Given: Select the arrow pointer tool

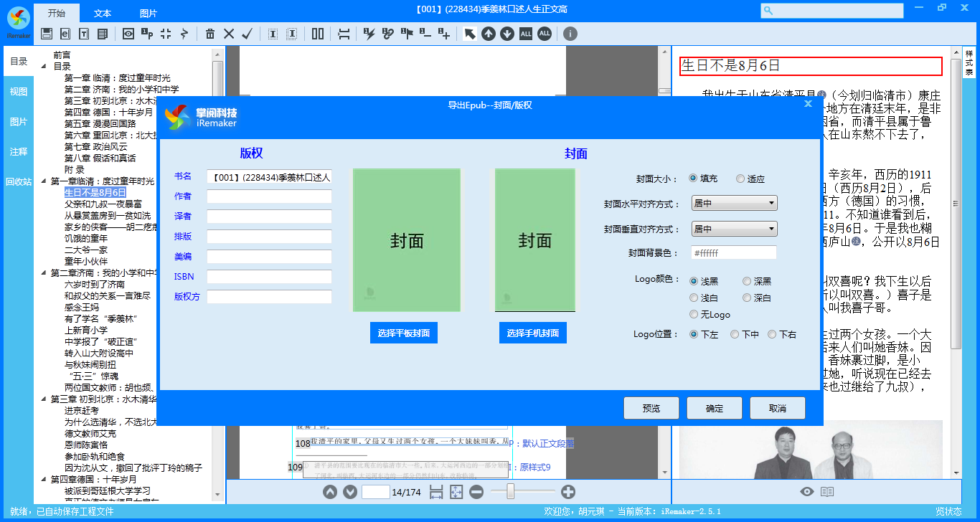Looking at the screenshot, I should click(470, 34).
